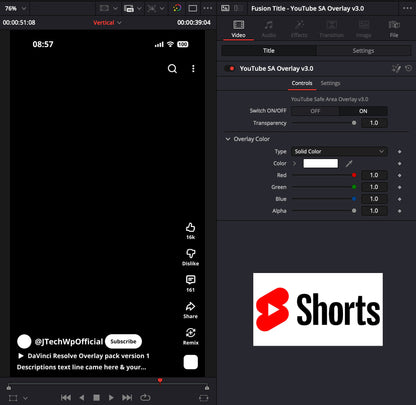
Task: Click the Fusion page wand icon
Action: (x=396, y=68)
